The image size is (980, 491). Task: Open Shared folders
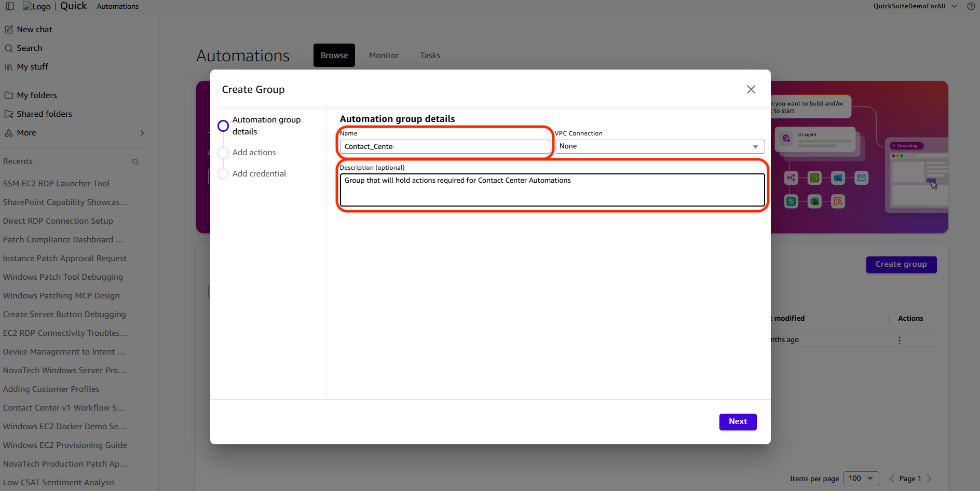pyautogui.click(x=38, y=114)
